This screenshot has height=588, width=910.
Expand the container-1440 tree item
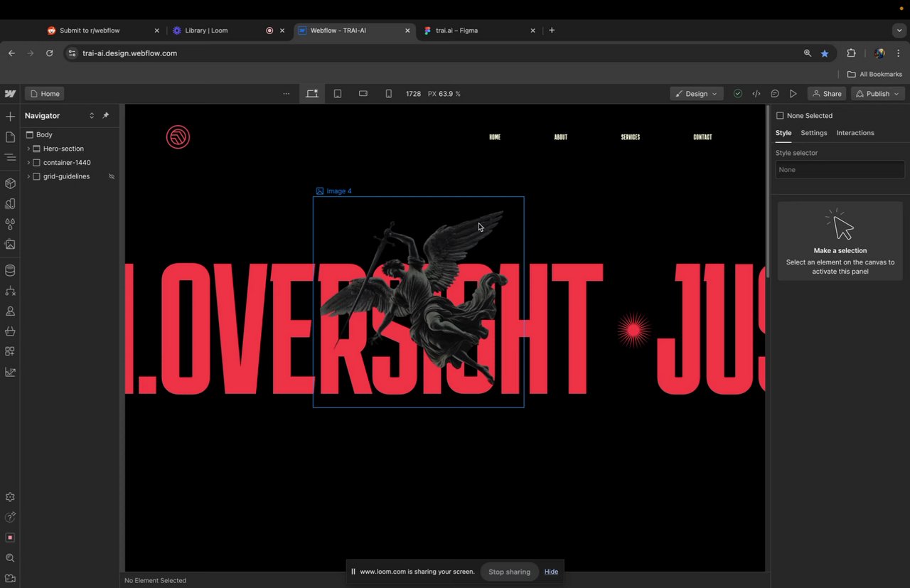28,163
